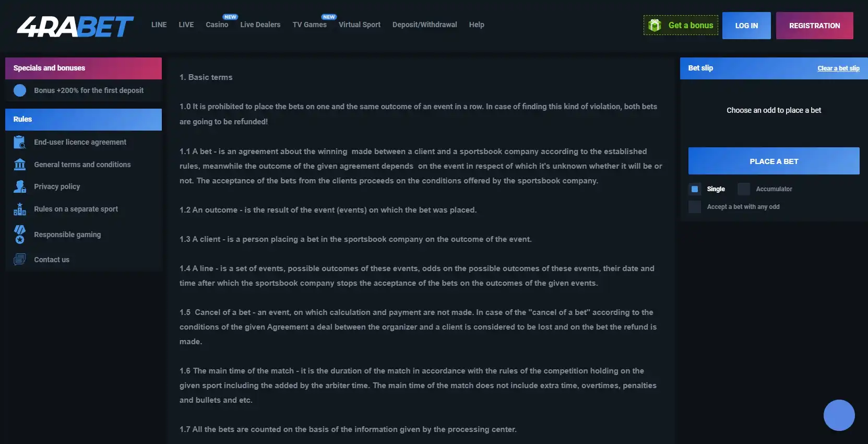Go to the Live Dealers section
868x444 pixels.
click(260, 25)
